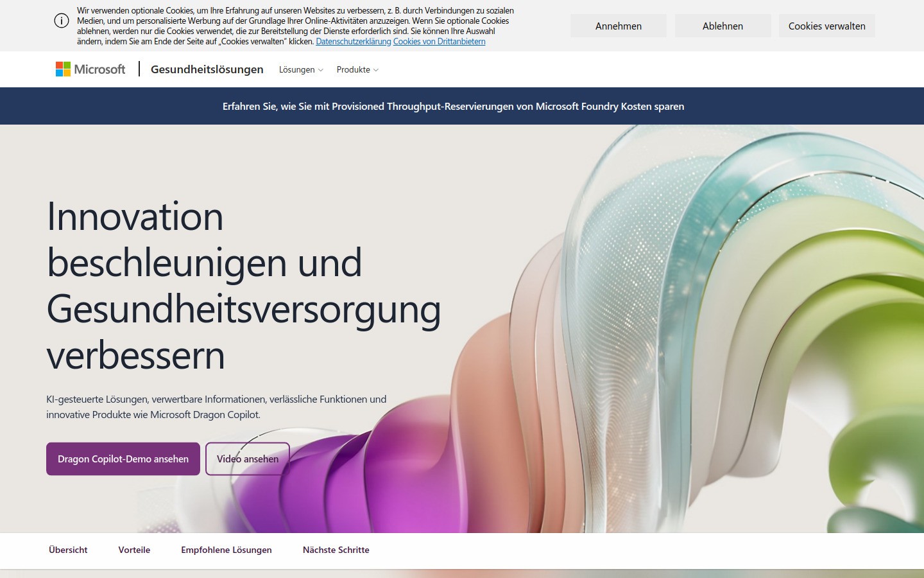Open Cookies verwalten settings
This screenshot has width=924, height=578.
click(x=826, y=26)
